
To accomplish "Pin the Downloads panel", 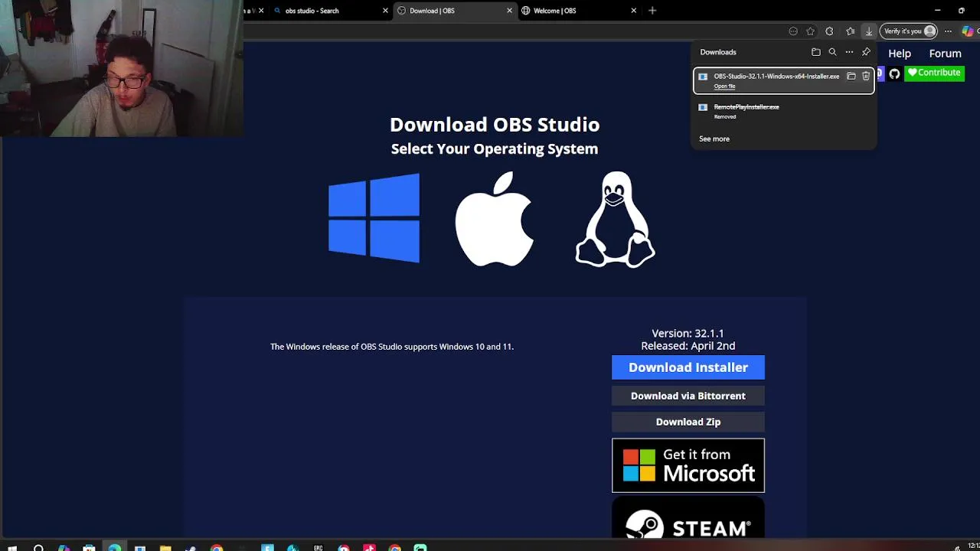I will pos(866,52).
